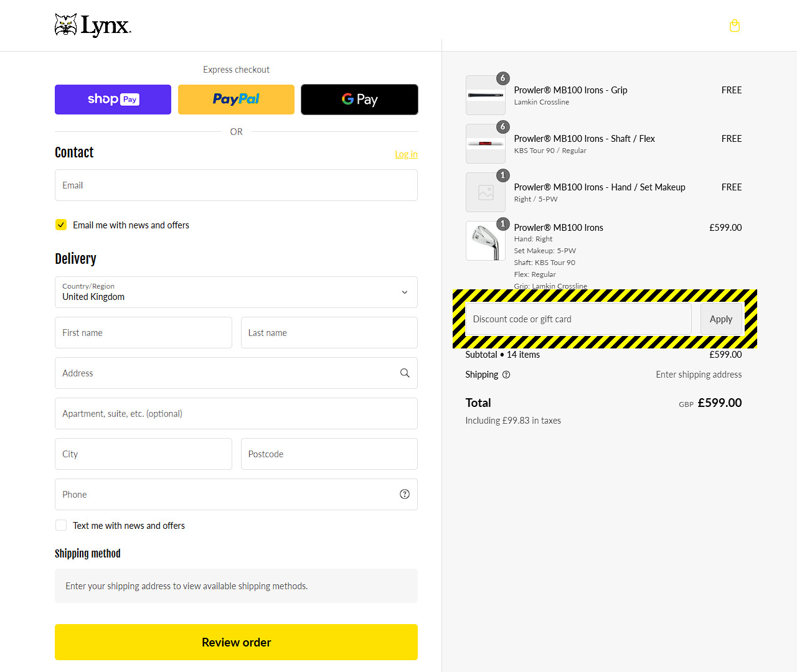The image size is (797, 672).
Task: Click the Prowler MB100 Irons club thumbnail
Action: [486, 241]
